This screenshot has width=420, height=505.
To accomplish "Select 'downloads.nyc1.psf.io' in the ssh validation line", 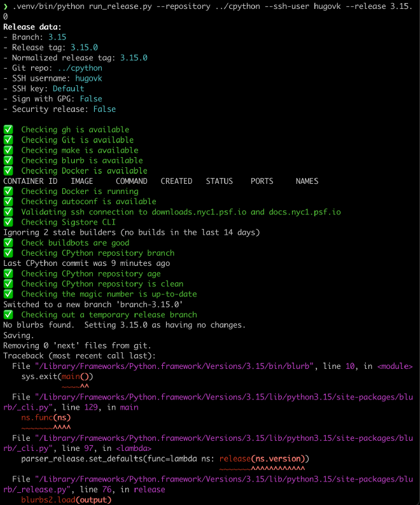I will [x=199, y=212].
